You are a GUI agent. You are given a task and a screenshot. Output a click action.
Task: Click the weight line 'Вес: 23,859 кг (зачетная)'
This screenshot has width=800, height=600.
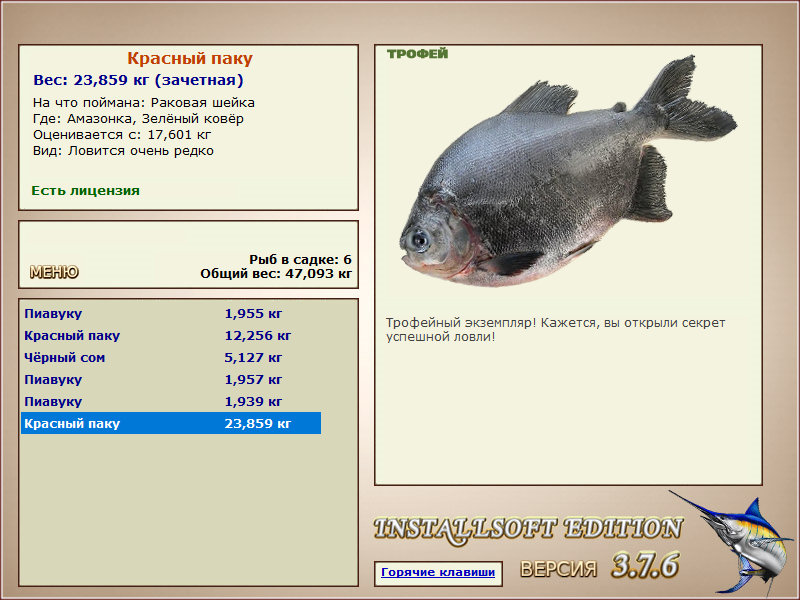(138, 80)
